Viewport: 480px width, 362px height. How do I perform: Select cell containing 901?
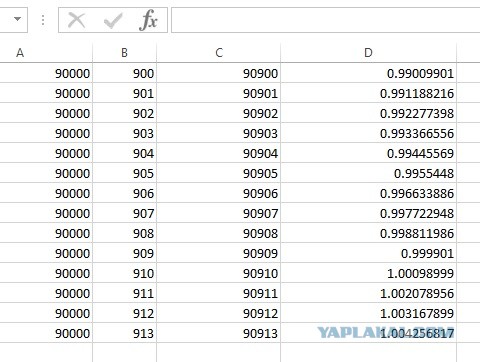[x=124, y=93]
